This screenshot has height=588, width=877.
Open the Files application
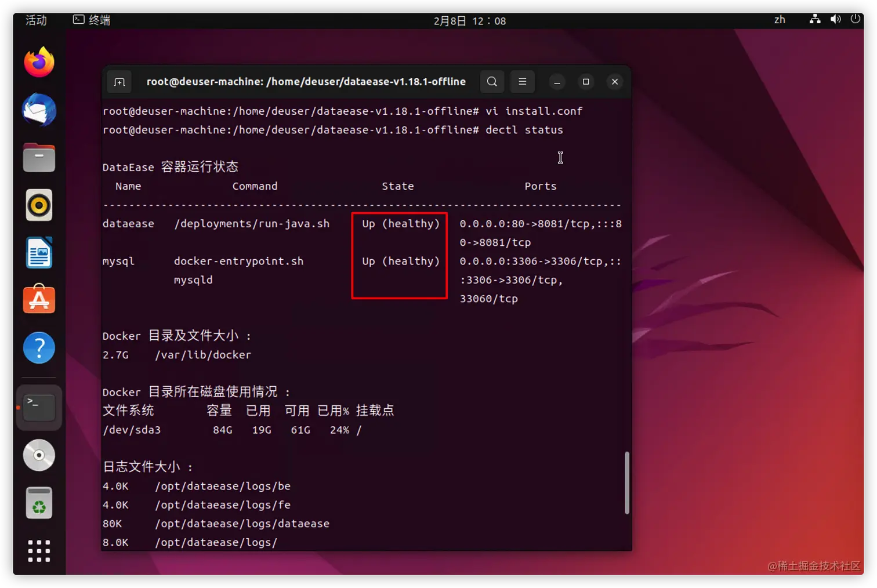[x=38, y=157]
